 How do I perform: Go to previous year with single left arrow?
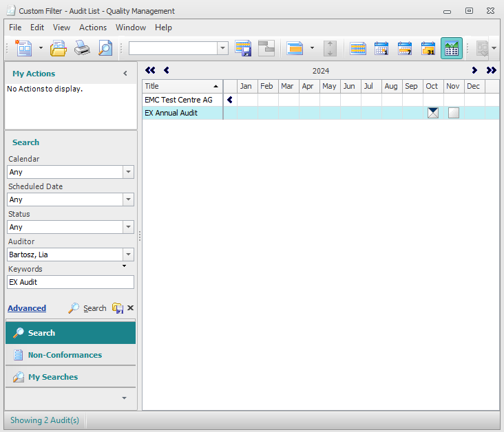[166, 70]
